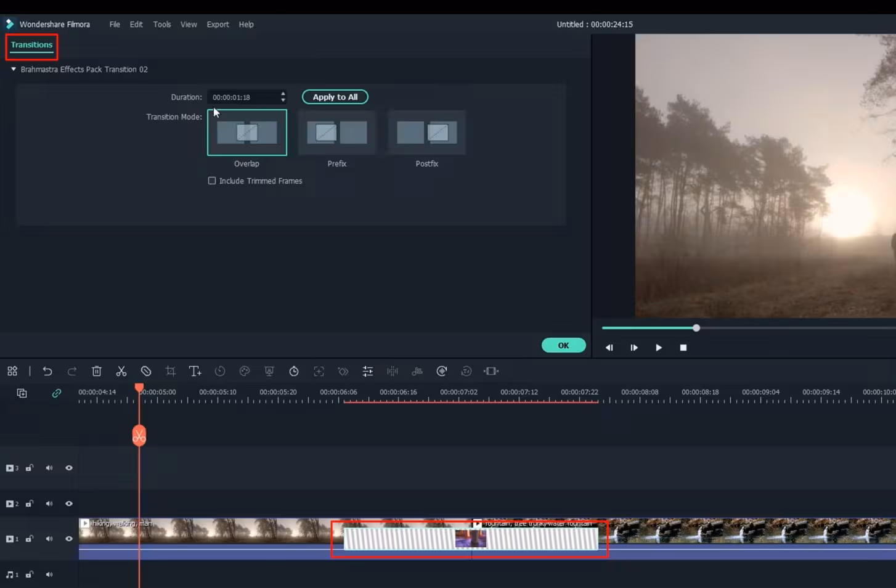Select the Prefix transition mode thumbnail

tap(337, 133)
